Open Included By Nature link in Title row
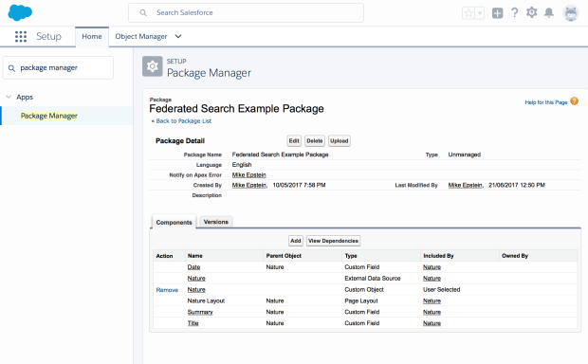This screenshot has width=588, height=364. 432,323
